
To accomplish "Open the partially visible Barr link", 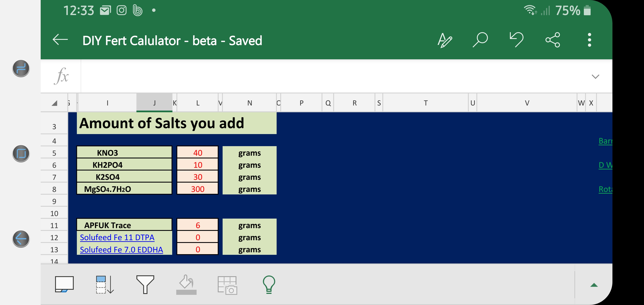I will click(x=605, y=141).
